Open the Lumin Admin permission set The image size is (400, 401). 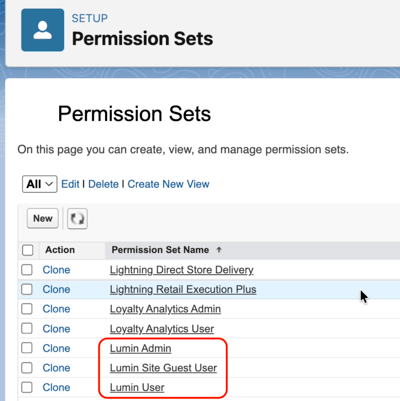(x=141, y=348)
